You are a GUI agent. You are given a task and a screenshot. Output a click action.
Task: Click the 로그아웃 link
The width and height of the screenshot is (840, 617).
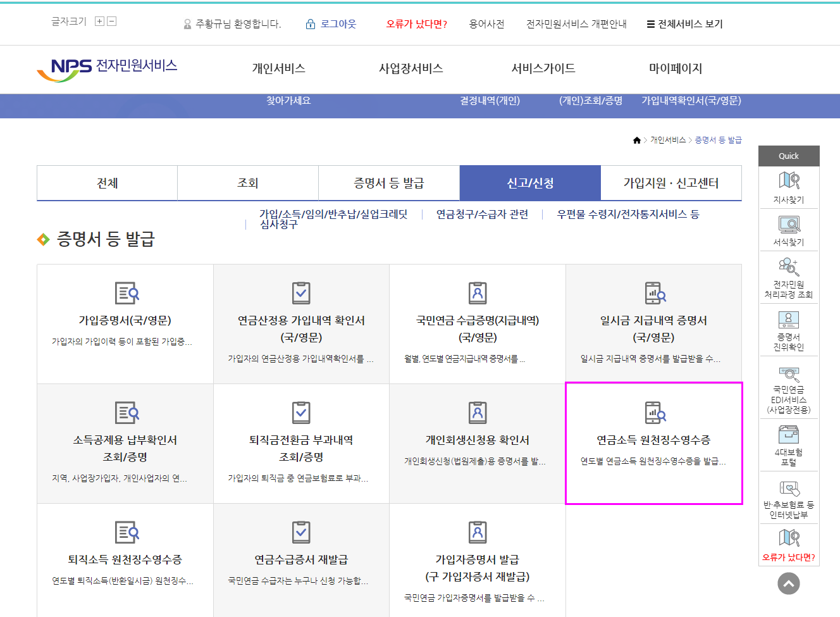point(331,24)
